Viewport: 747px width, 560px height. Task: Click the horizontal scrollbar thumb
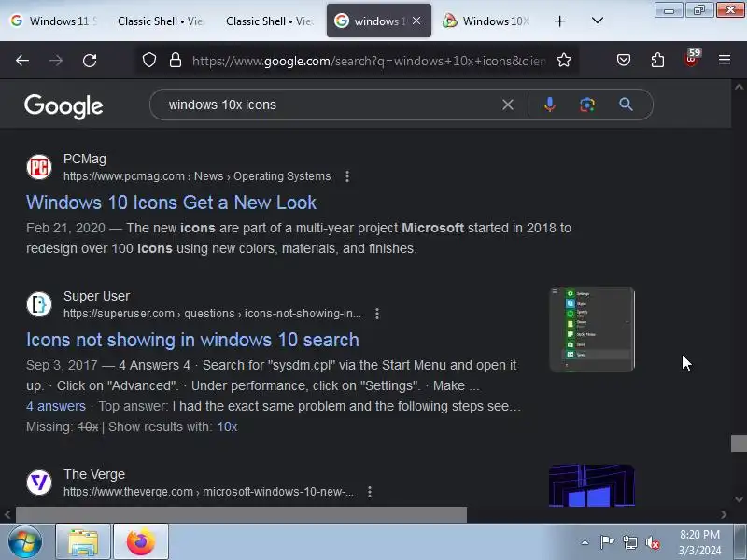[241, 515]
